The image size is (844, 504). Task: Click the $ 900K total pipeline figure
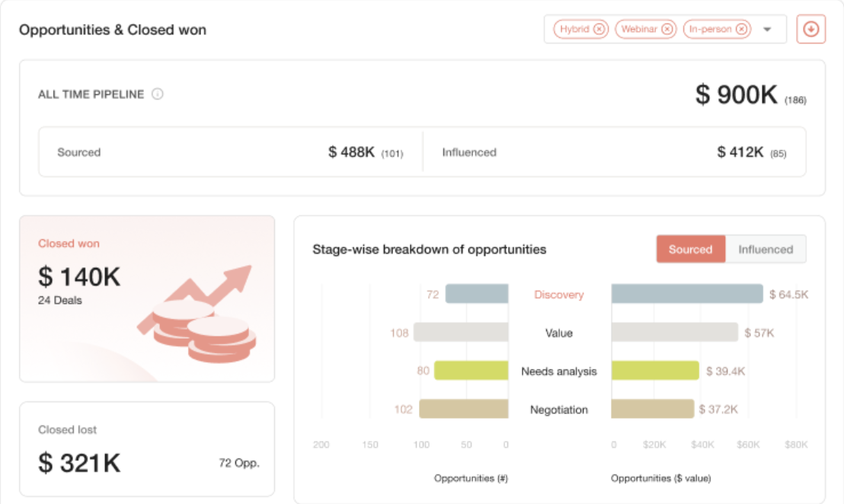tap(737, 94)
